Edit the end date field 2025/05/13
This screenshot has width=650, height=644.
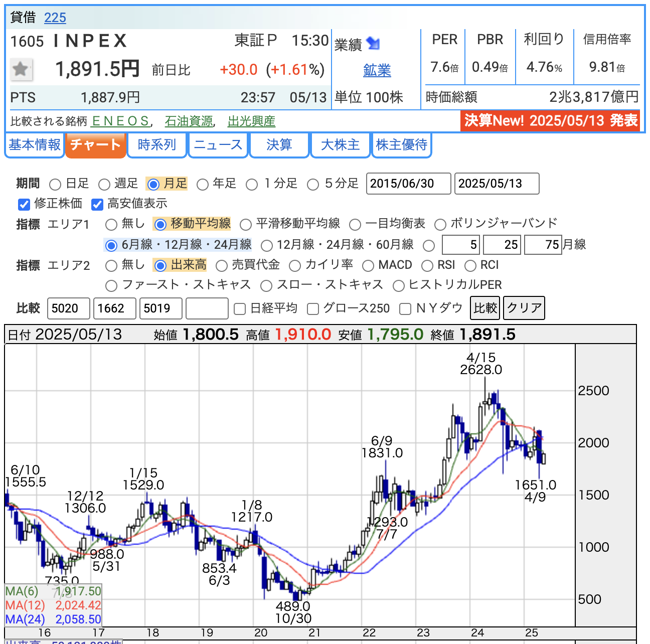497,184
